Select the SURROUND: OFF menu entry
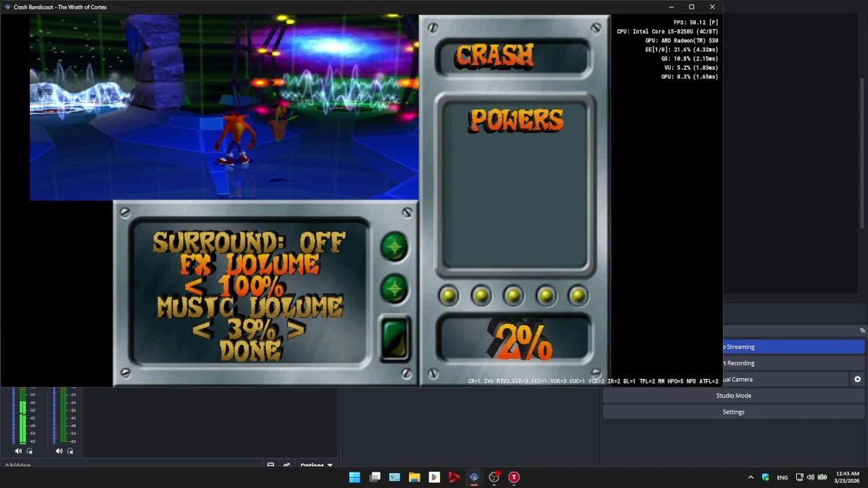 [249, 243]
